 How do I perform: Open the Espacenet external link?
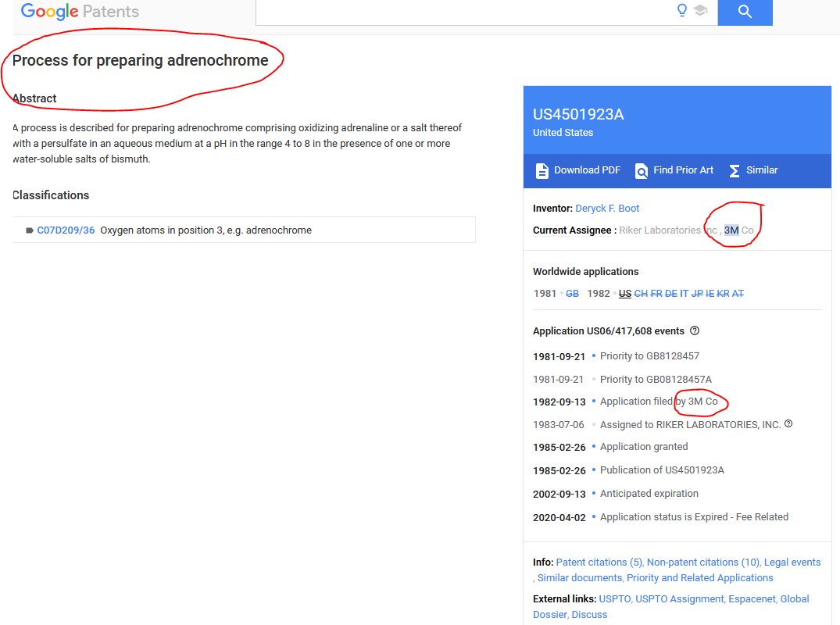(x=752, y=598)
